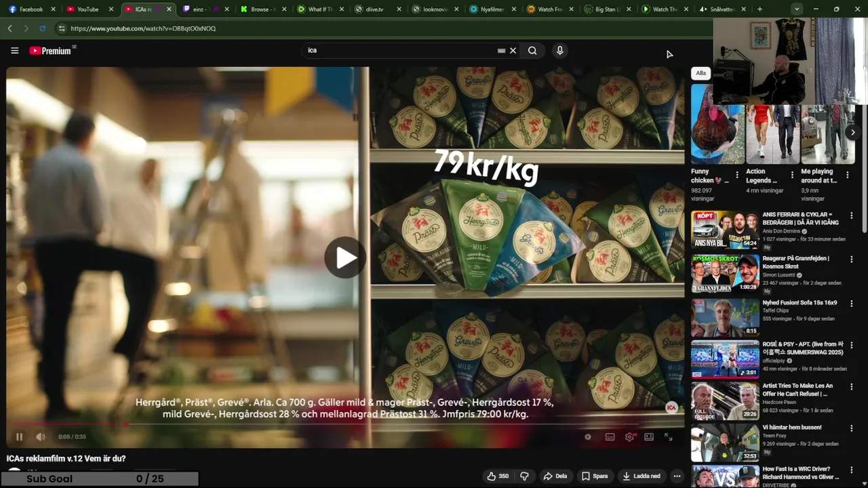
Task: Open a new browser tab with plus
Action: click(x=759, y=9)
